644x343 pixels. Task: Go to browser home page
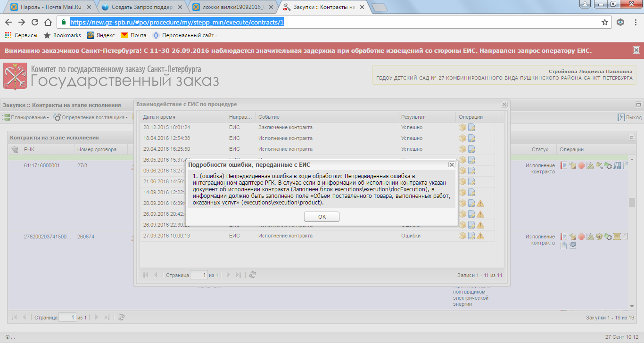point(48,22)
